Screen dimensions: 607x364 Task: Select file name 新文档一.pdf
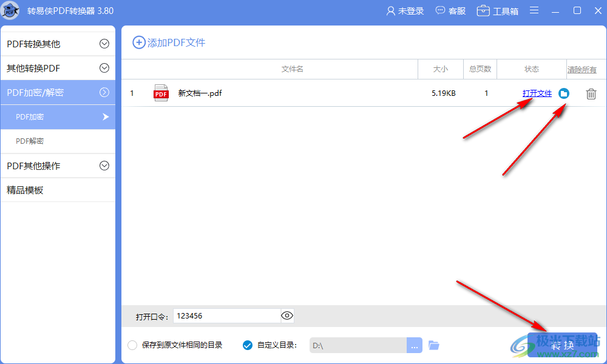coord(200,93)
